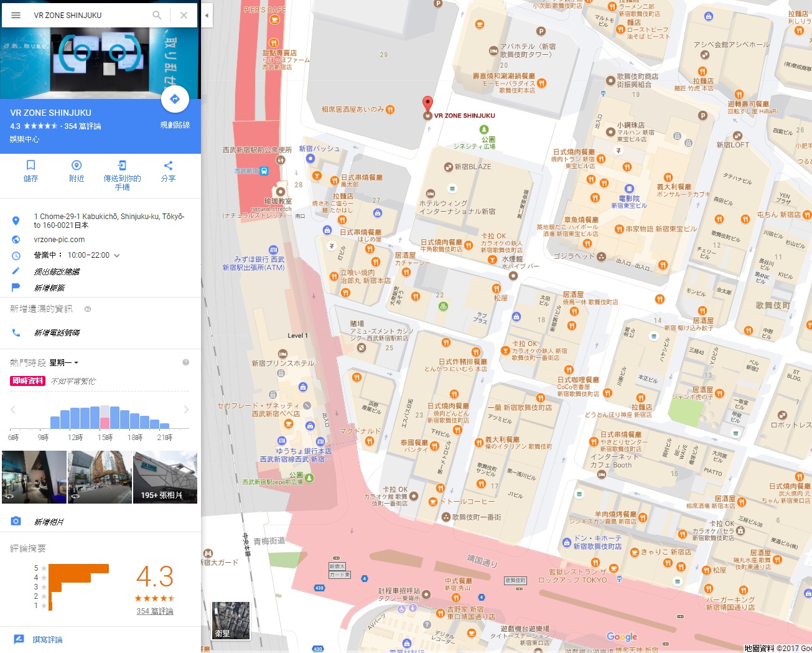Open the street view photo thumbnail

pos(100,477)
